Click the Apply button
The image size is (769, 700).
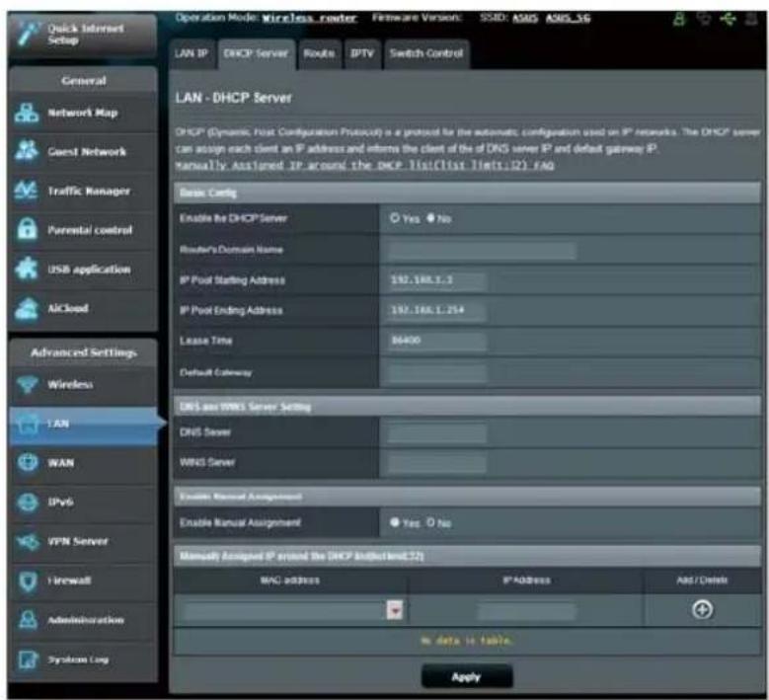point(467,677)
